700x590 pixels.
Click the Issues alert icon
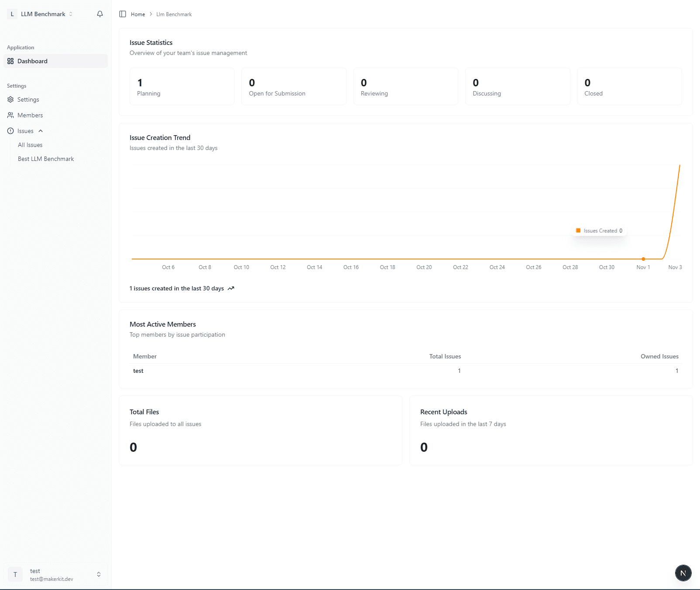(10, 131)
